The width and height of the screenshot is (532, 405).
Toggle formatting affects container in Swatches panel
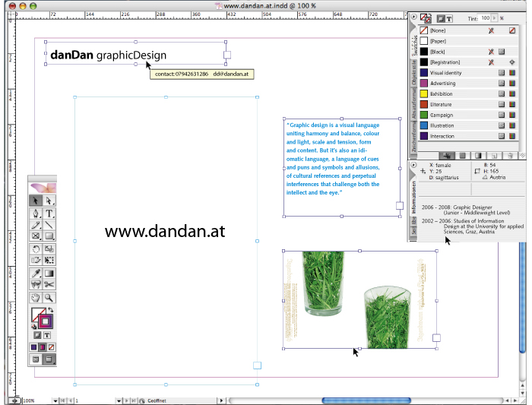[x=441, y=19]
